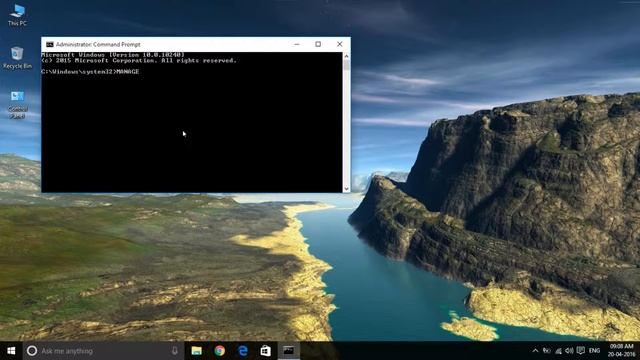
Task: Open the volume speaker tray icon
Action: [569, 351]
